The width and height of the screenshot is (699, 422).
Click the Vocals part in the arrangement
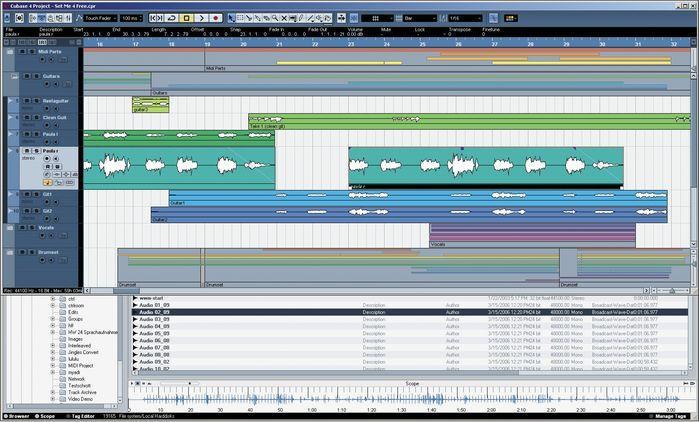pyautogui.click(x=533, y=235)
